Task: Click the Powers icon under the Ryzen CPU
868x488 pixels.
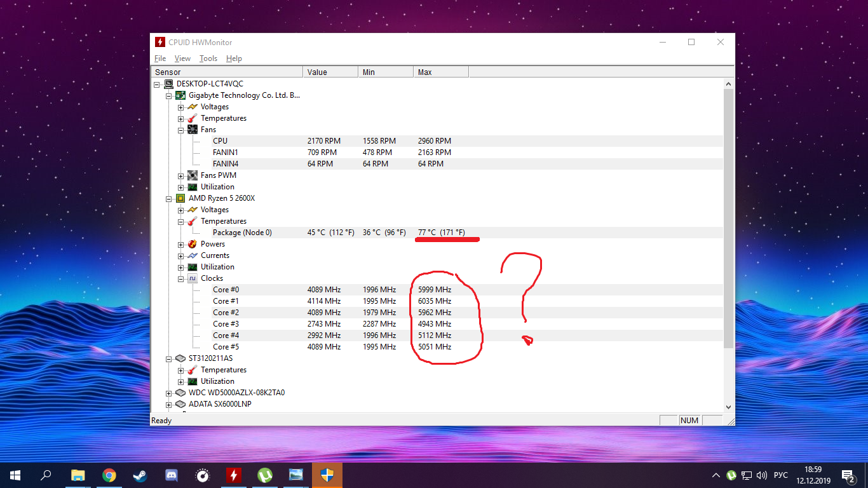Action: 193,244
